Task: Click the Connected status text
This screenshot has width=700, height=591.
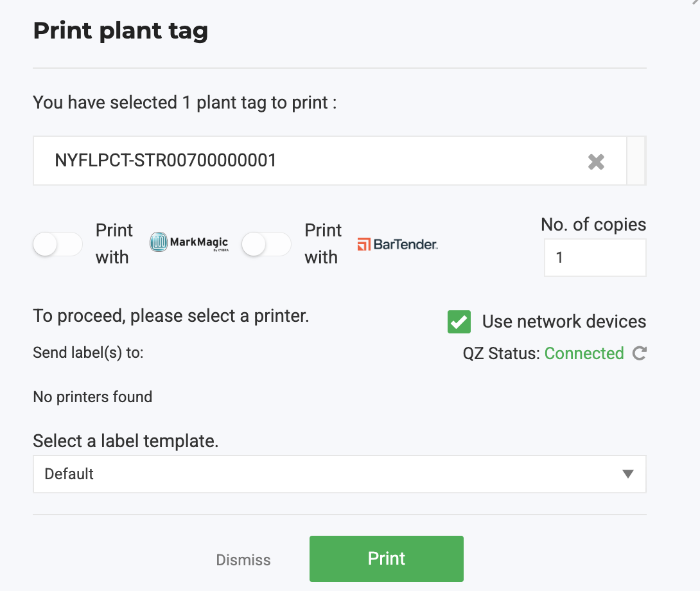Action: (584, 353)
